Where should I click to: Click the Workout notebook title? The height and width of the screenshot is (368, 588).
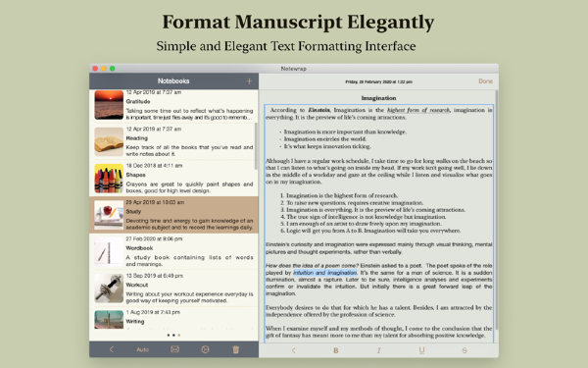pos(137,285)
